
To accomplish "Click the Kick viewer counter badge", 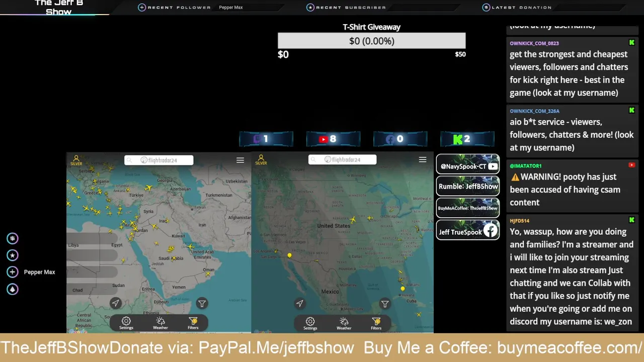I will pyautogui.click(x=467, y=139).
